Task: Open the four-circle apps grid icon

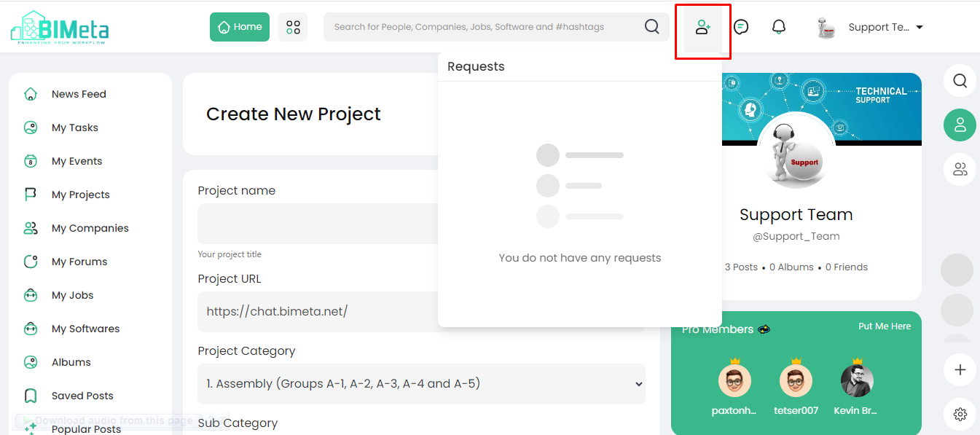Action: pos(293,27)
